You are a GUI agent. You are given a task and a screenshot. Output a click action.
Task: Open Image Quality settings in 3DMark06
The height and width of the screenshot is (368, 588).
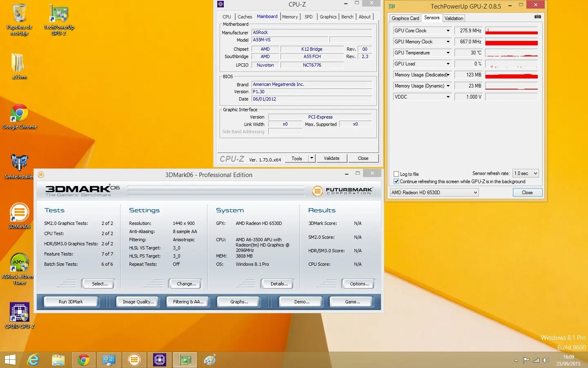[138, 302]
